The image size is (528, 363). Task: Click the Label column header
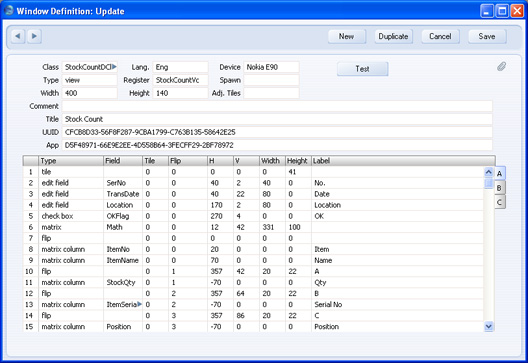point(403,161)
